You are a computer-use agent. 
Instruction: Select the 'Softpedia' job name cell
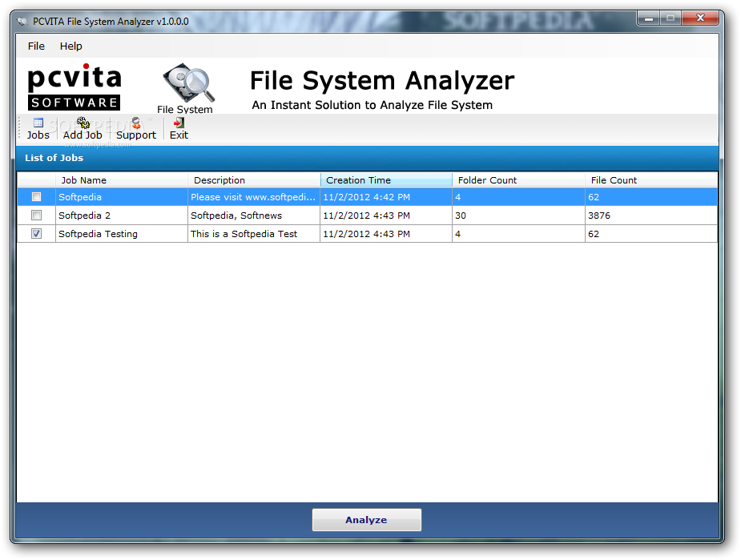coord(122,196)
